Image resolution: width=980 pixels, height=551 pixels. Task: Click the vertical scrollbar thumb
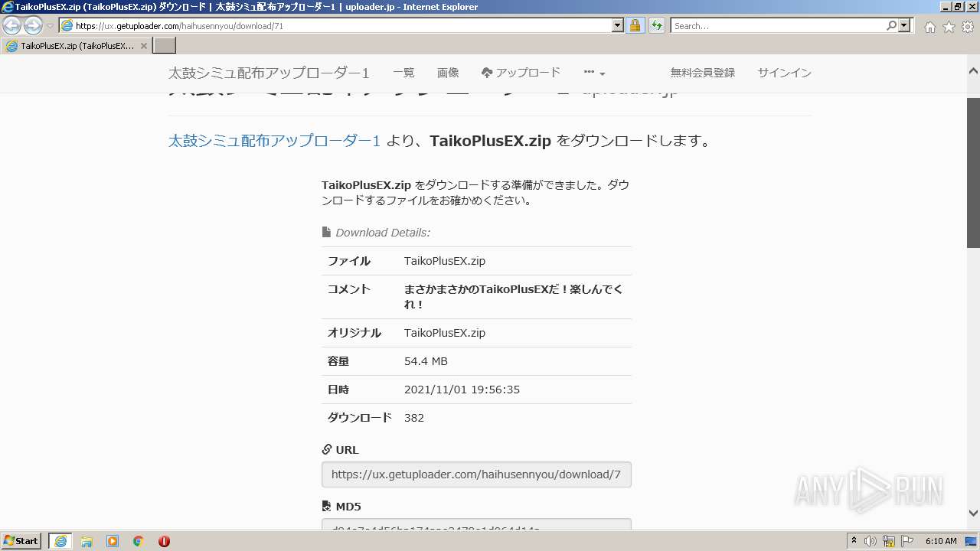(973, 173)
